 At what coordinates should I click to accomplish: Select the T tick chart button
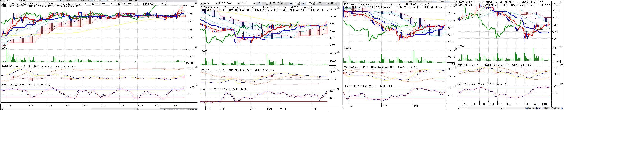point(286,4)
